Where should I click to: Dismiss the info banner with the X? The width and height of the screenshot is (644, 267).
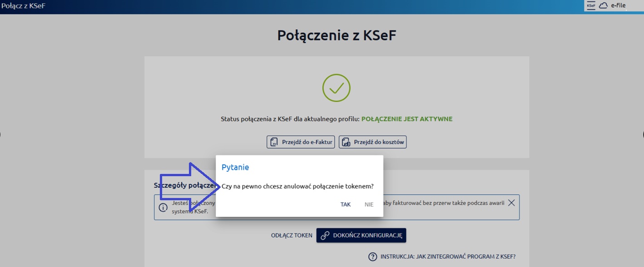(x=511, y=203)
